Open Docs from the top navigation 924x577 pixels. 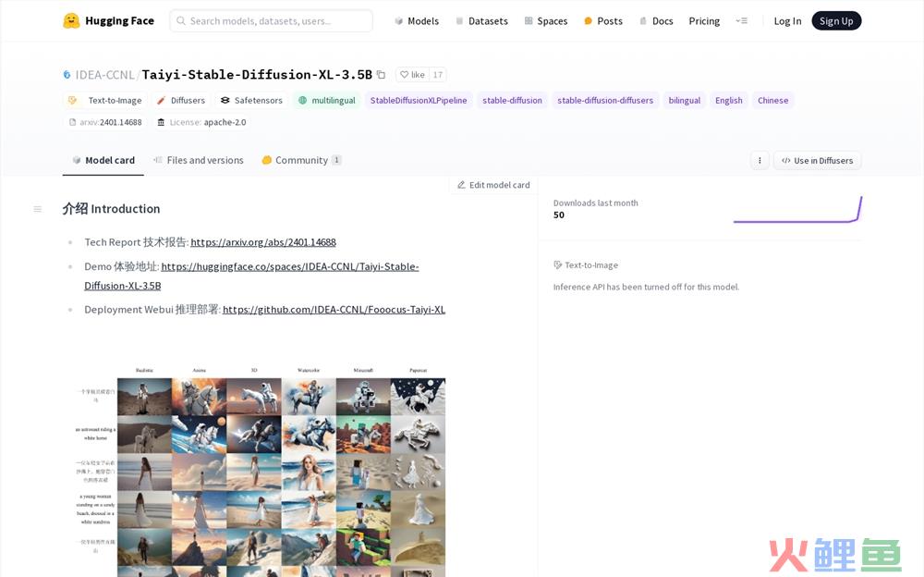pyautogui.click(x=656, y=20)
